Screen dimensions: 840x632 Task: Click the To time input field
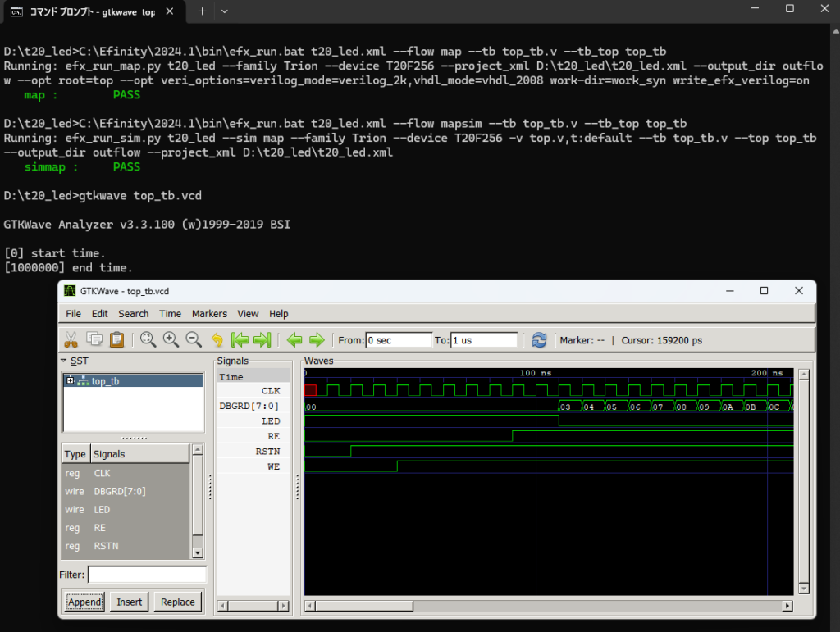pyautogui.click(x=484, y=340)
